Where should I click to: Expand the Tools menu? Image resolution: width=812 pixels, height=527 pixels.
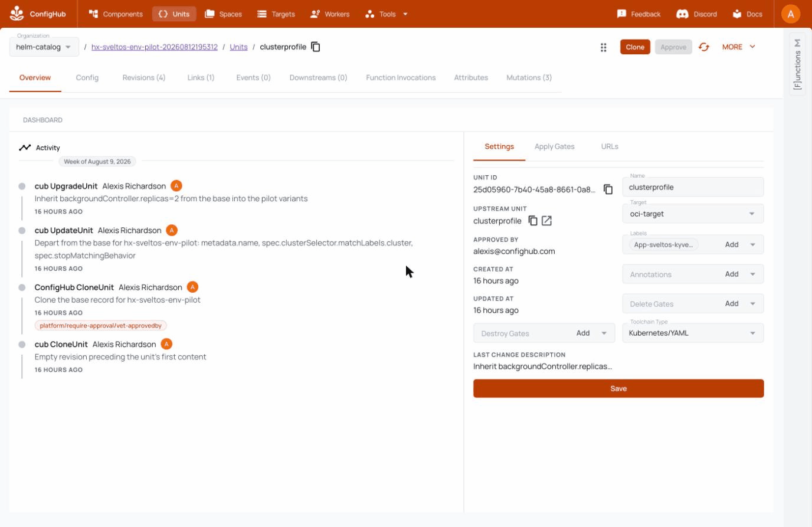click(387, 14)
